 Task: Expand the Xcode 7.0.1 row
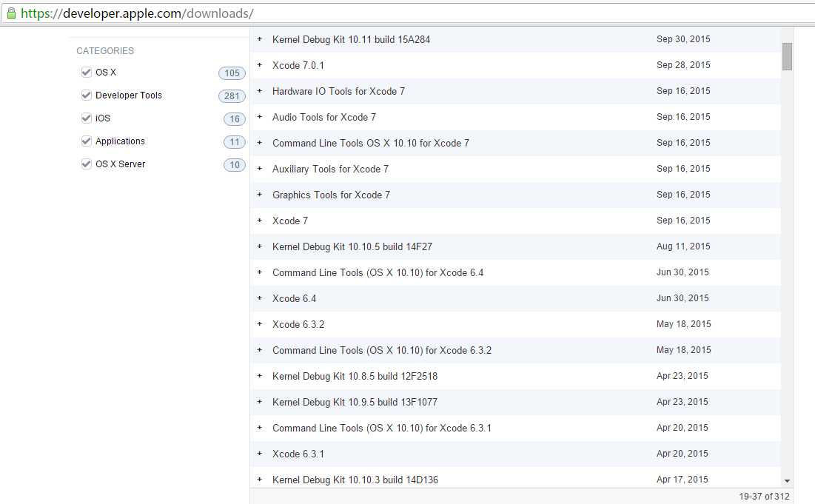pos(259,65)
